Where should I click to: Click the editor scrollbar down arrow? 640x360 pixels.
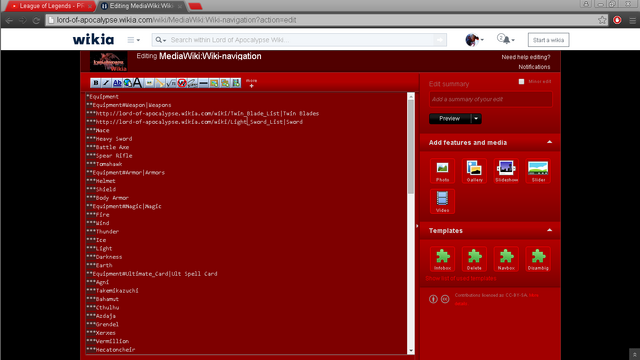tap(411, 351)
